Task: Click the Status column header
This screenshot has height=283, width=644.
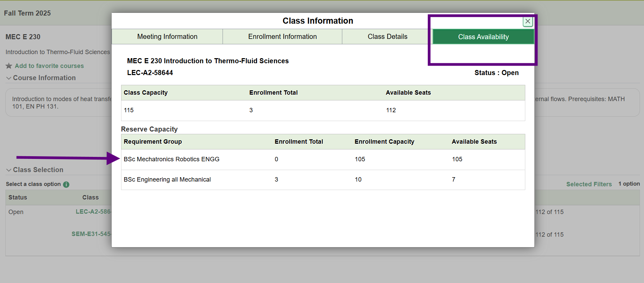Action: pyautogui.click(x=18, y=197)
